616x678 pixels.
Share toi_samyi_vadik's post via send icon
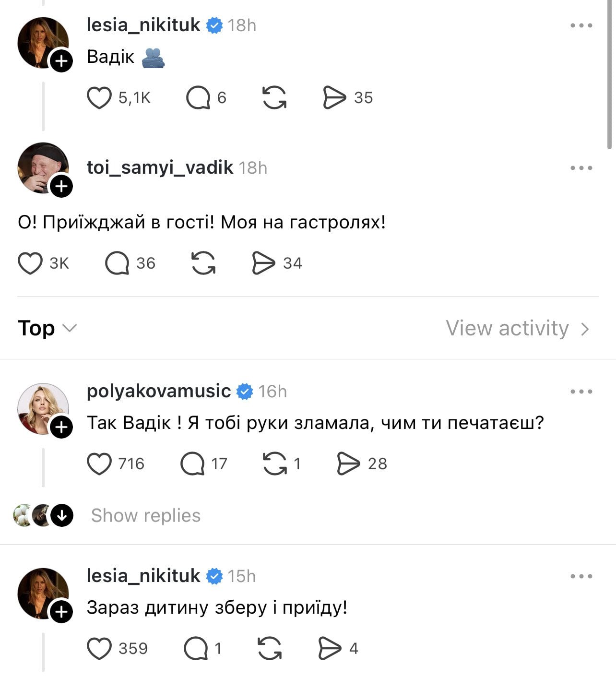(264, 263)
